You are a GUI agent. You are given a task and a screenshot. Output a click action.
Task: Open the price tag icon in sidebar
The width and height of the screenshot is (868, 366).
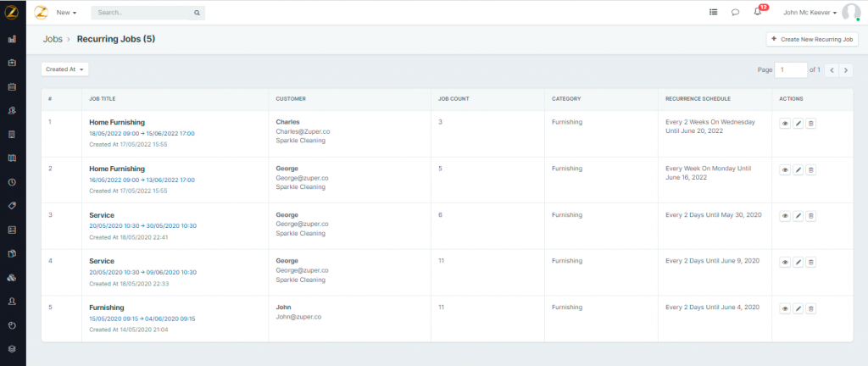pos(12,206)
